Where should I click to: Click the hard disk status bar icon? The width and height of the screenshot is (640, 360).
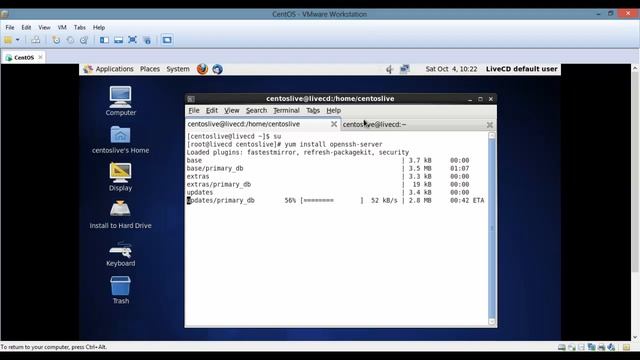tap(562, 347)
